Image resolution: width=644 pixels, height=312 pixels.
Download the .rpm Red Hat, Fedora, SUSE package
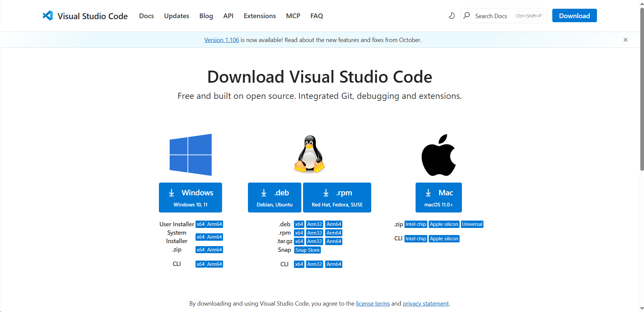pyautogui.click(x=337, y=197)
